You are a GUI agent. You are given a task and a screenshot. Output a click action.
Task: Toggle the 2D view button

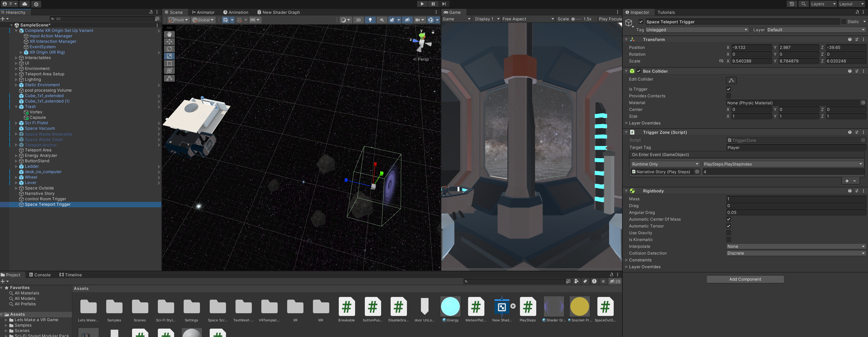(358, 20)
